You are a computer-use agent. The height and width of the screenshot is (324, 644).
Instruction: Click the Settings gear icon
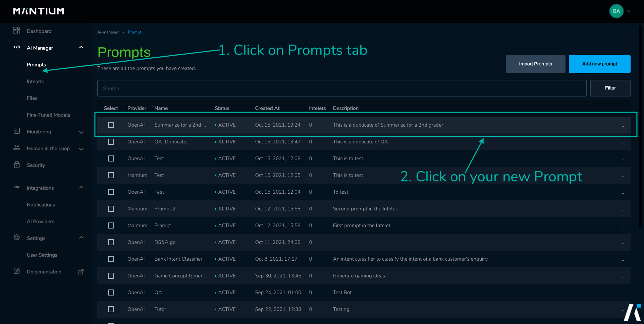[17, 237]
